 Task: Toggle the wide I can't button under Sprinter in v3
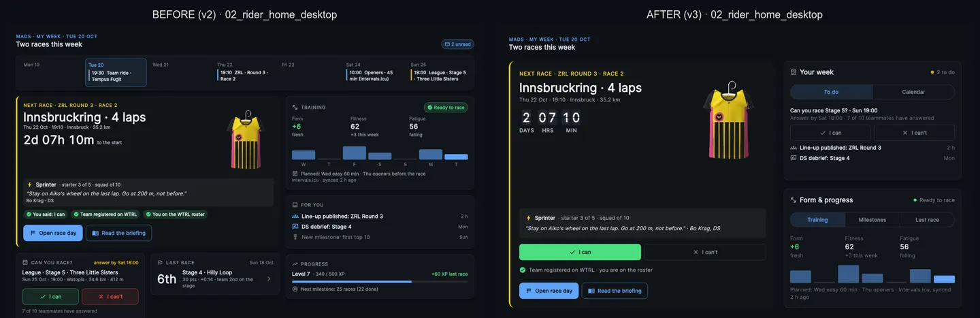pyautogui.click(x=704, y=252)
